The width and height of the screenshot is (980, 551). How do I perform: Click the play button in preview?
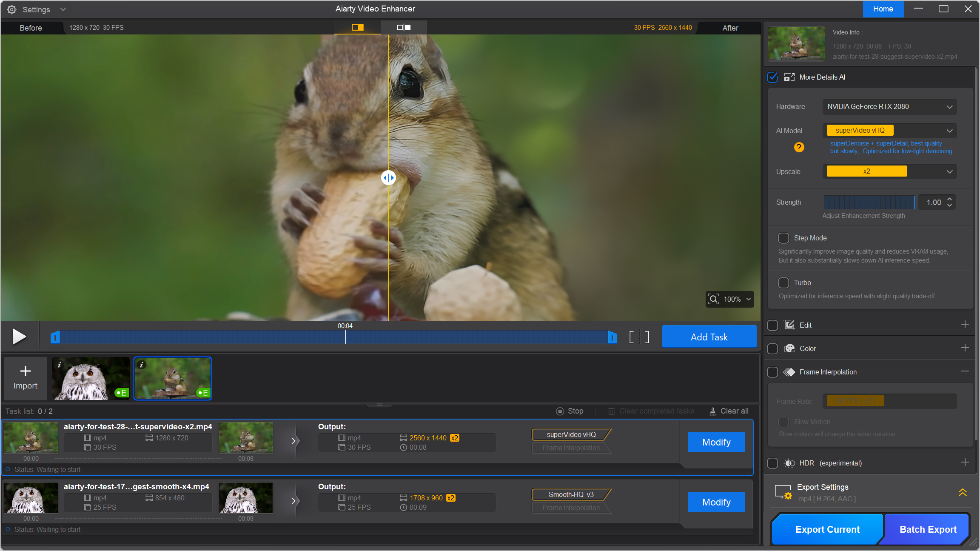coord(19,337)
